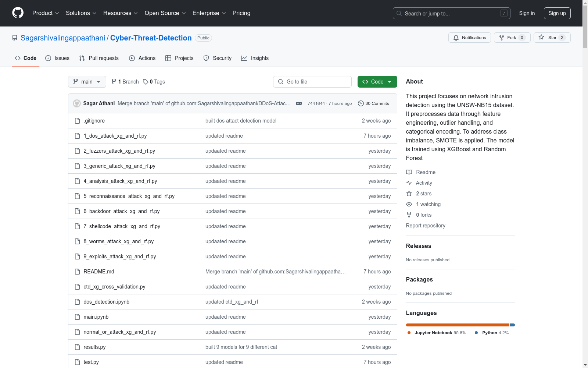Screen dimensions: 588x368
Task: Open the Product menu dropdown
Action: click(x=46, y=13)
